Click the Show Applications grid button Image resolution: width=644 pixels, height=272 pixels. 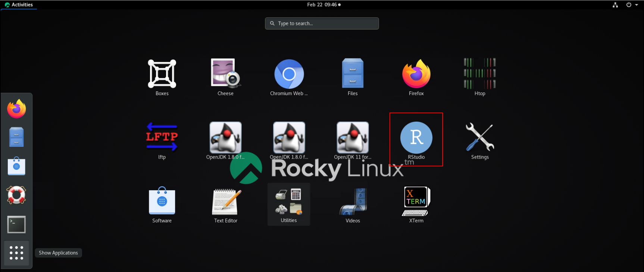pos(16,253)
